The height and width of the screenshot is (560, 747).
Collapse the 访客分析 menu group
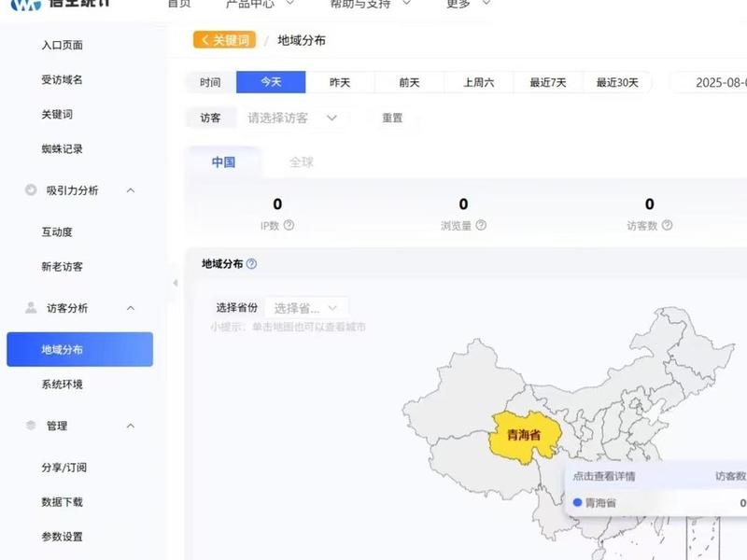click(131, 308)
